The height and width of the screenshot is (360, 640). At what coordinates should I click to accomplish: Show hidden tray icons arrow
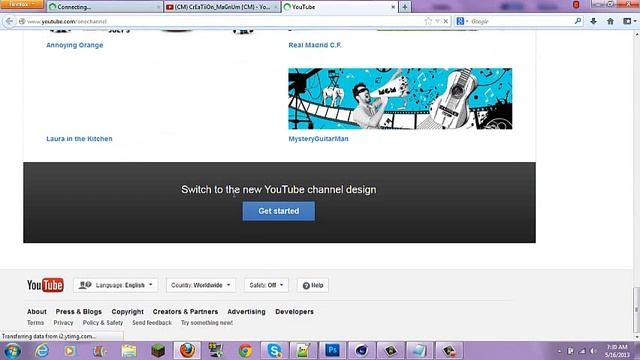pyautogui.click(x=559, y=351)
